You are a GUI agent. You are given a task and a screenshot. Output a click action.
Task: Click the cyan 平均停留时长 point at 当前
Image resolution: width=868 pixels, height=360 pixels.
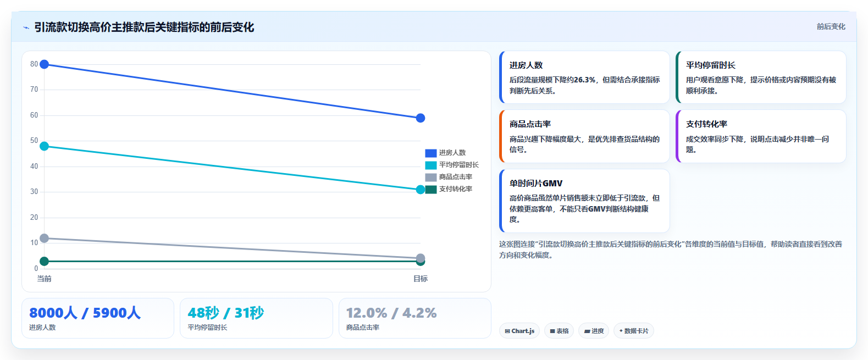[x=45, y=146]
